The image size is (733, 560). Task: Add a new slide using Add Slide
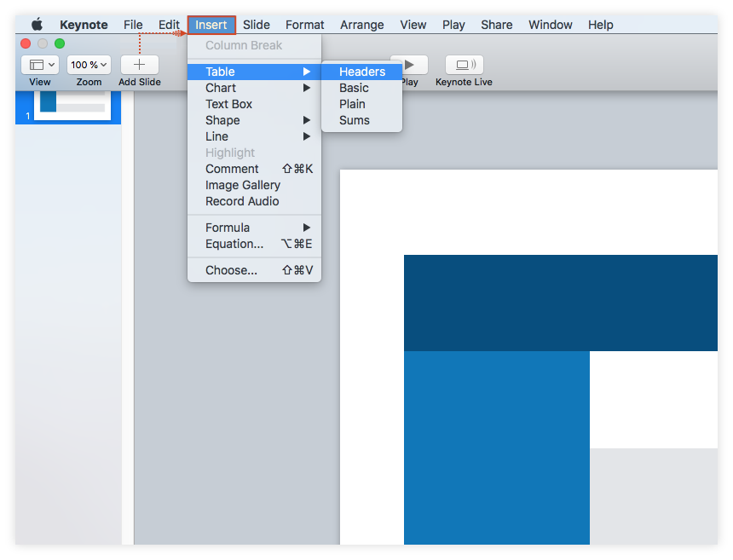click(139, 65)
